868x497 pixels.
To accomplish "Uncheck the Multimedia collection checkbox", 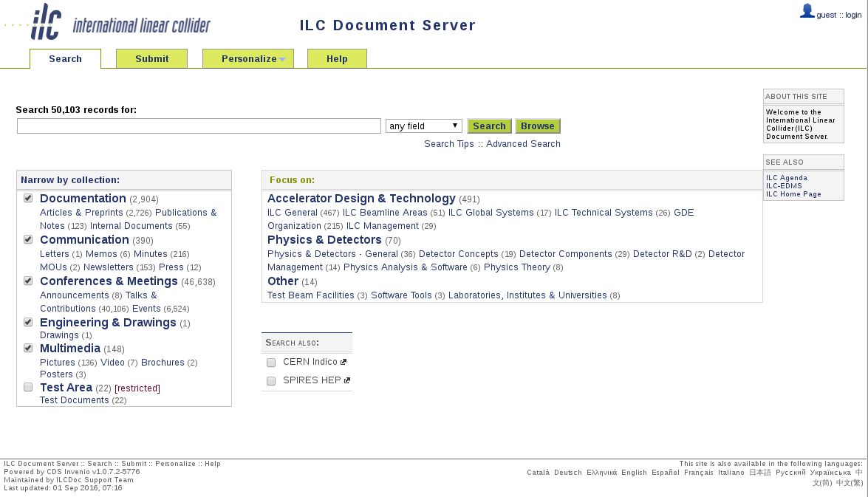I will (28, 348).
